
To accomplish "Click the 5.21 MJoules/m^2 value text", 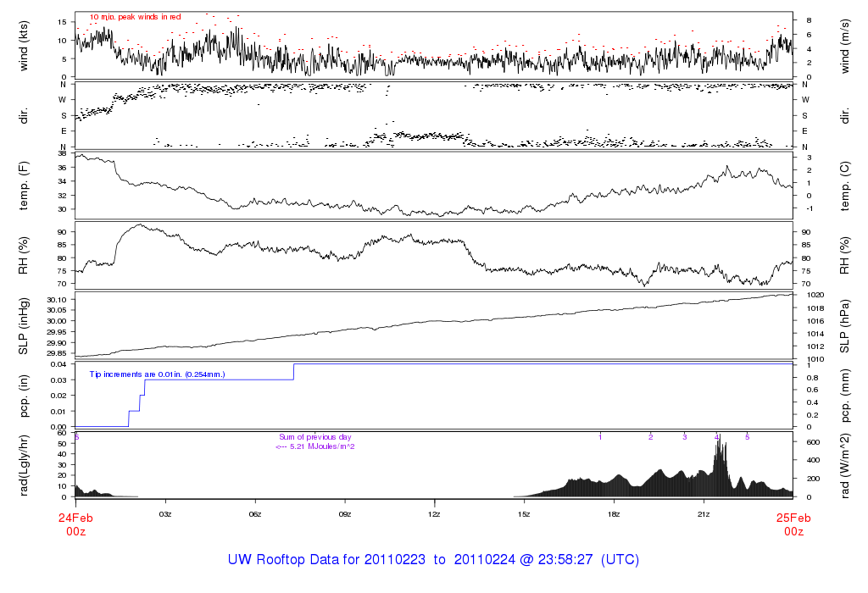I will 315,446.
